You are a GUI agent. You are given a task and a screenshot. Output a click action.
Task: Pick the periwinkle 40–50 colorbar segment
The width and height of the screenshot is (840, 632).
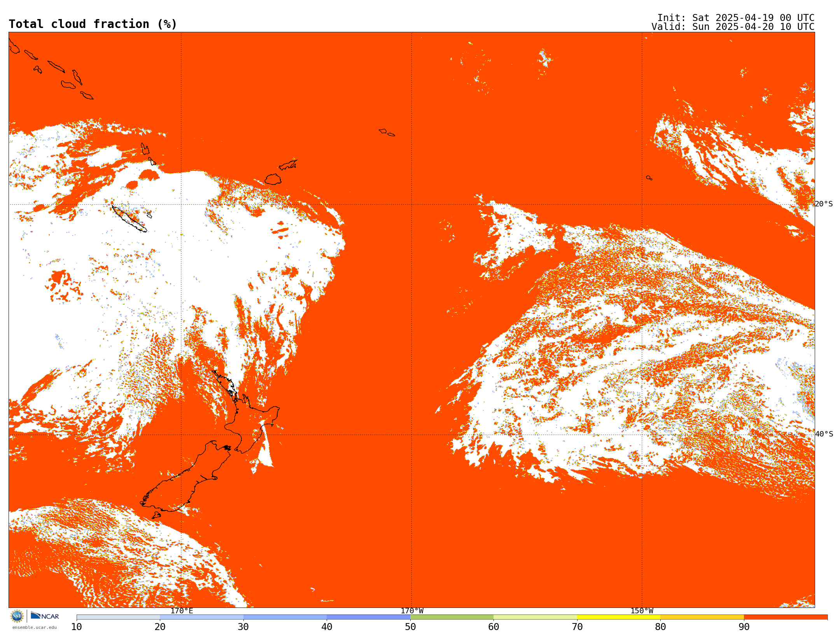(x=368, y=617)
